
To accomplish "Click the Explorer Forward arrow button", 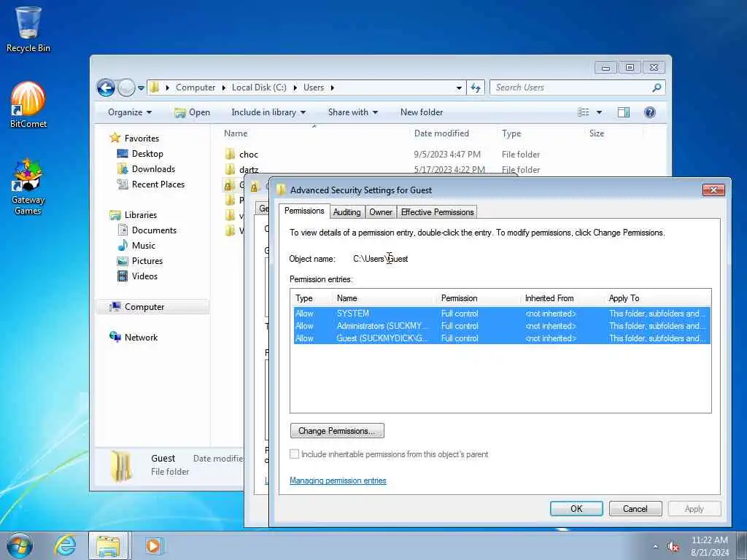I will point(126,87).
